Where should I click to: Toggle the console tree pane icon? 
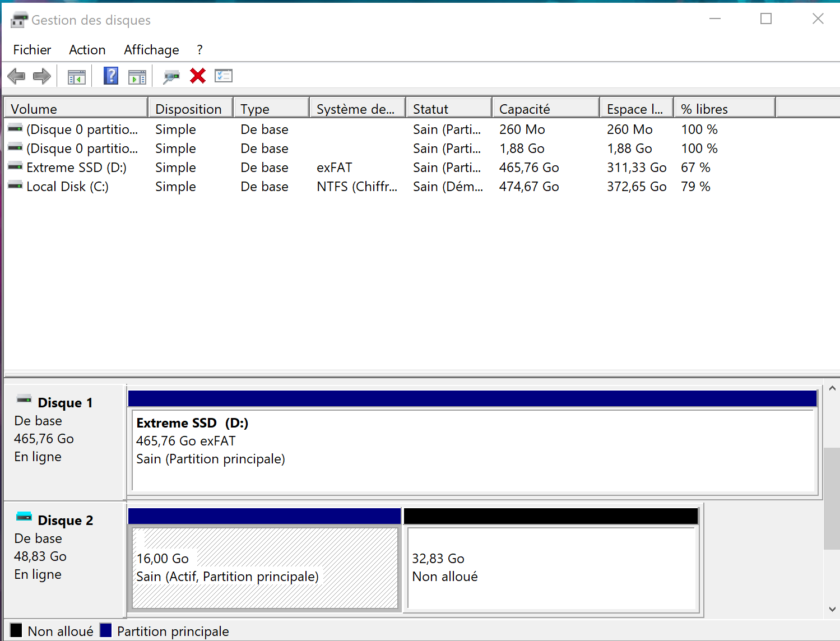76,76
